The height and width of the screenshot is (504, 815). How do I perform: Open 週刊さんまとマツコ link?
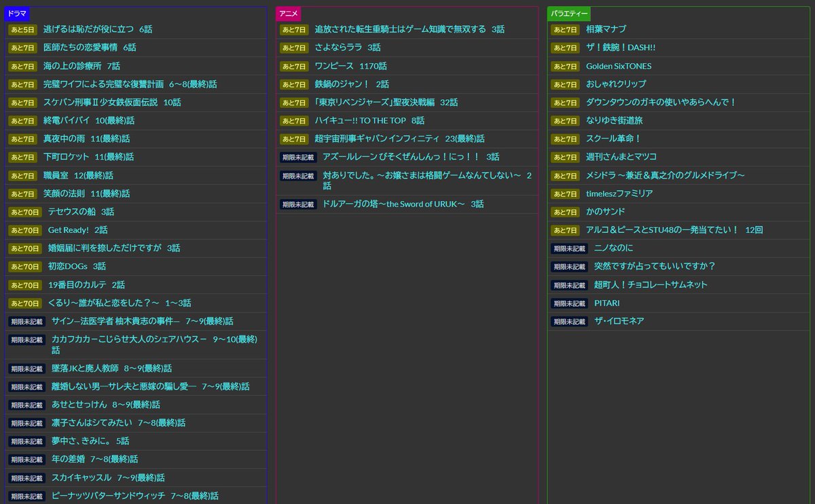[621, 157]
